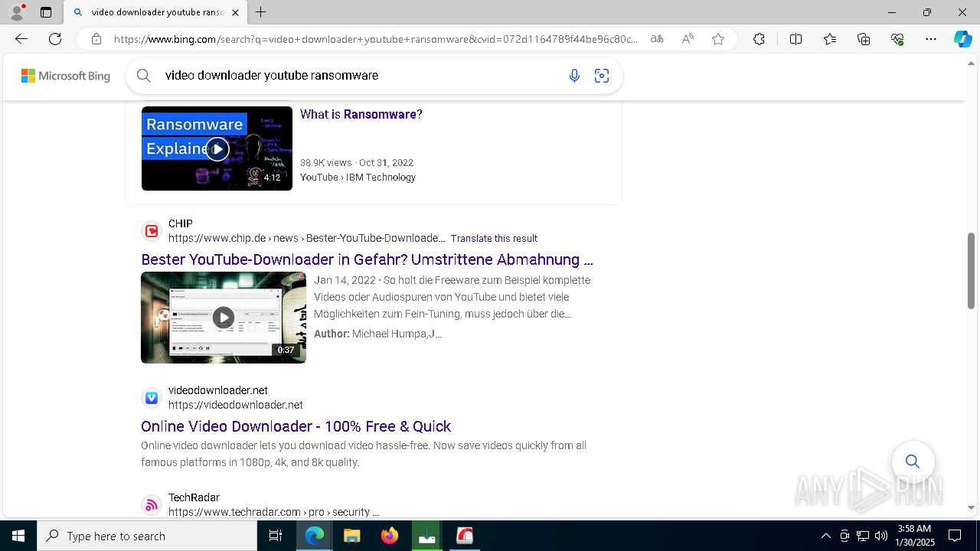Click the address bar URL
This screenshot has width=980, height=551.
point(375,39)
